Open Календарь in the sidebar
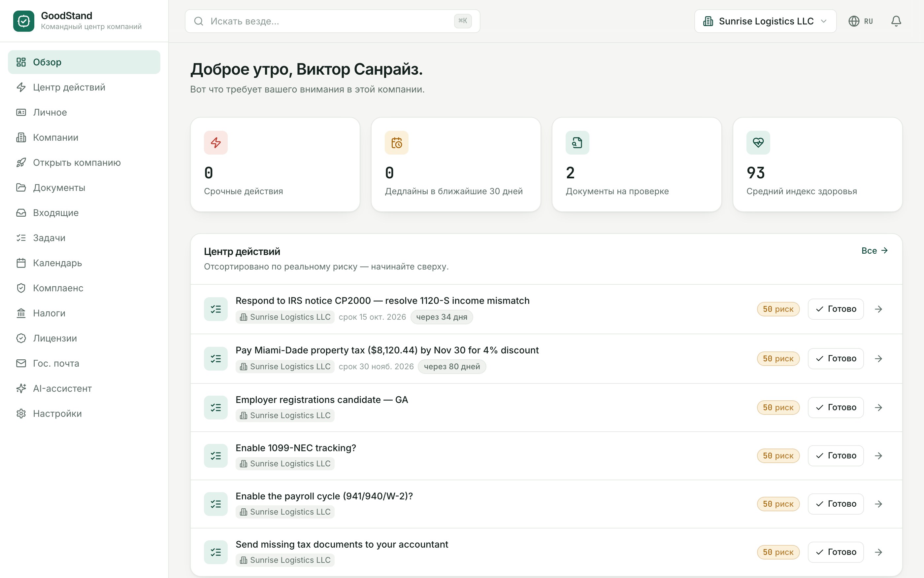924x578 pixels. tap(84, 263)
